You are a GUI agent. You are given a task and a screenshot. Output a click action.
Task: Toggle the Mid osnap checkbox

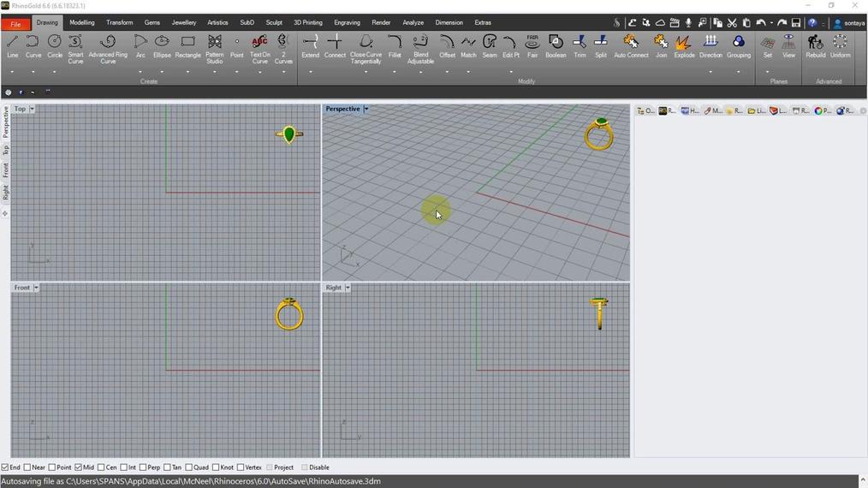(x=78, y=467)
